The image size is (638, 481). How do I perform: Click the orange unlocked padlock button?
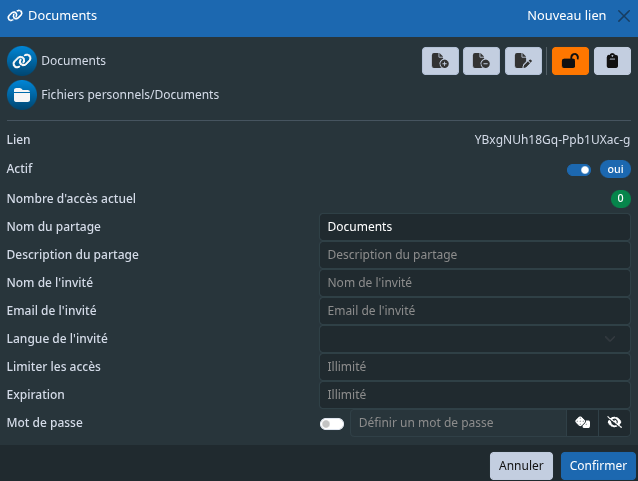(x=570, y=61)
